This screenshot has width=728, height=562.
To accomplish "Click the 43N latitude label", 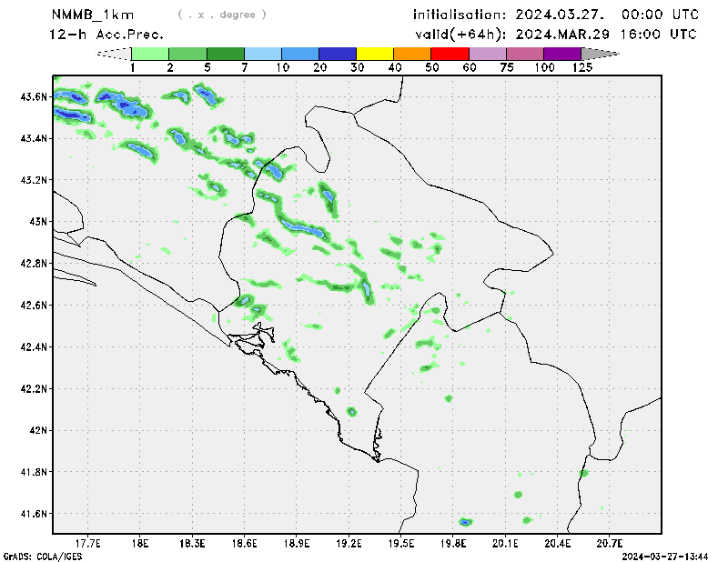I will click(x=38, y=222).
